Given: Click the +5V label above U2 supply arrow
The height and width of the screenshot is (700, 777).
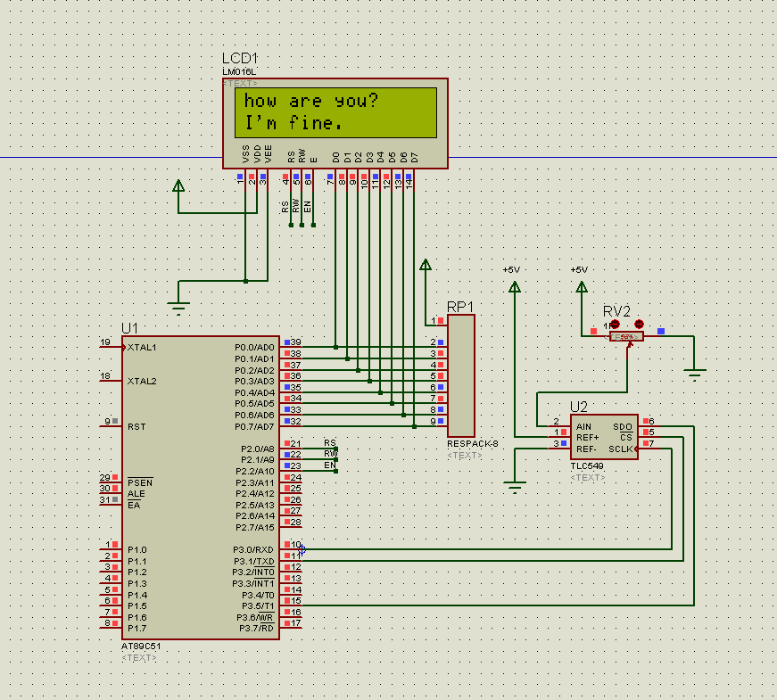Looking at the screenshot, I should point(511,270).
